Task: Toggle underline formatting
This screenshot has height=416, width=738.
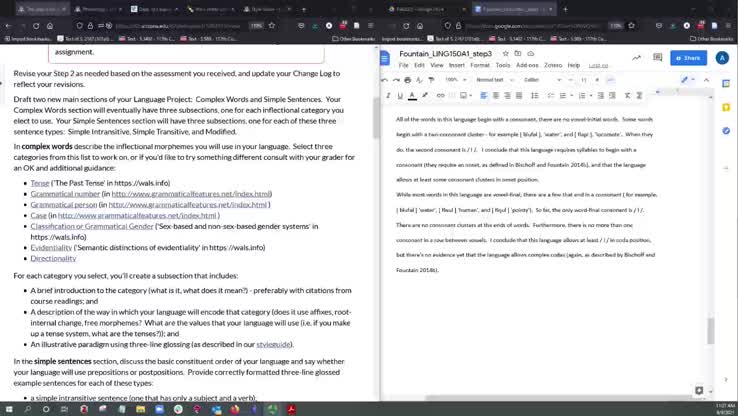Action: (400, 96)
